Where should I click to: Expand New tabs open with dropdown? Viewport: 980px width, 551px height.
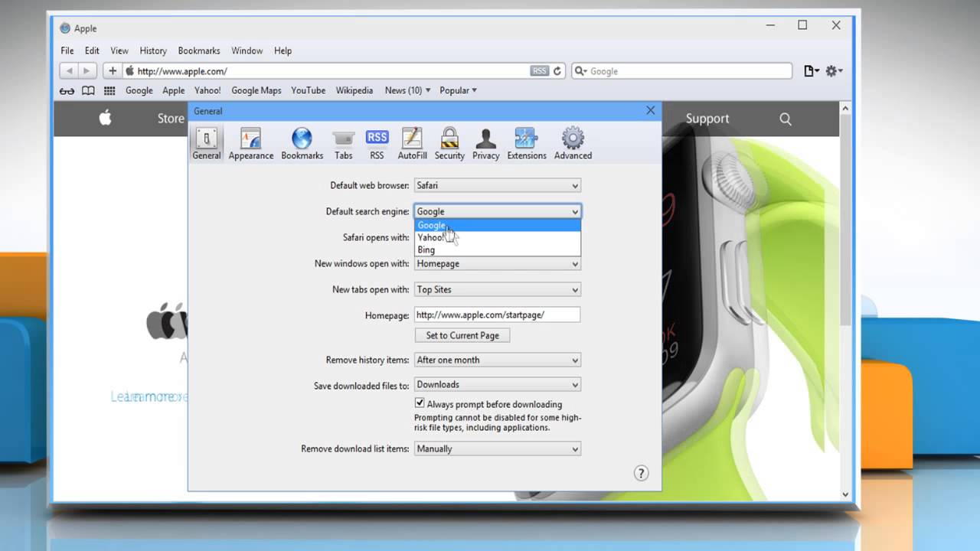497,289
